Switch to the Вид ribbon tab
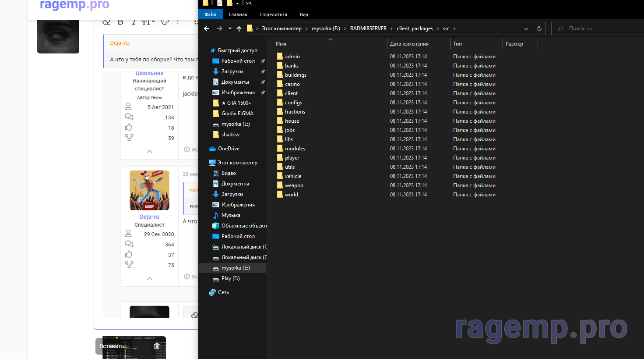 (304, 14)
